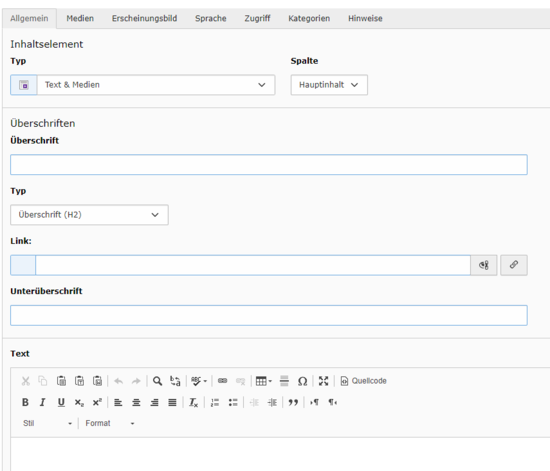Screen dimensions: 550x471
Task: Apply italic formatting
Action: (x=42, y=402)
